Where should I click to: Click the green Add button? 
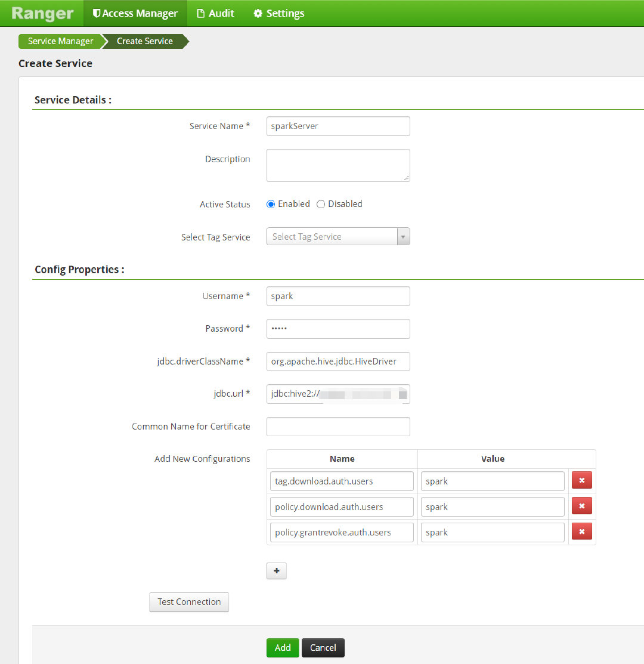(283, 647)
